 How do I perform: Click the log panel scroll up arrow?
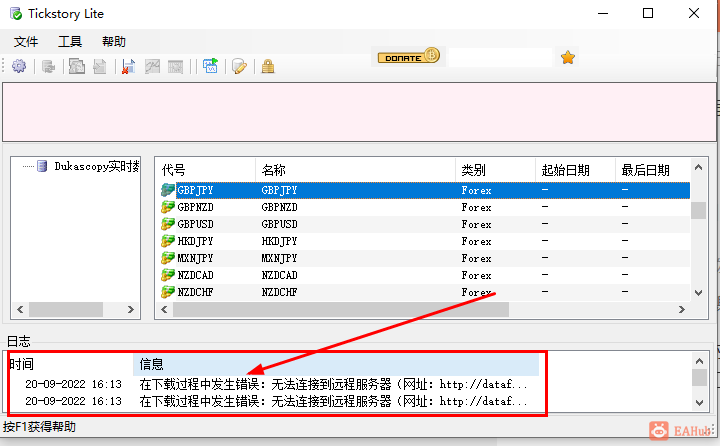(699, 361)
